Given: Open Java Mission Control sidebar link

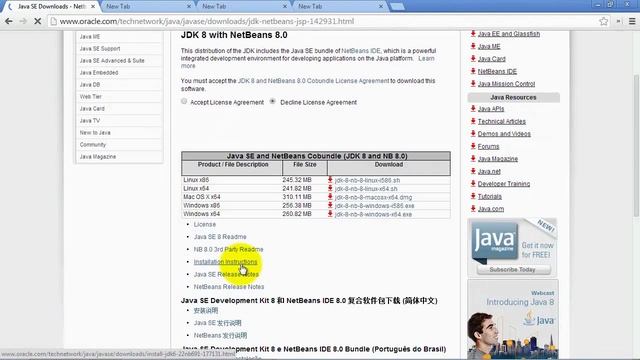Looking at the screenshot, I should (x=506, y=84).
